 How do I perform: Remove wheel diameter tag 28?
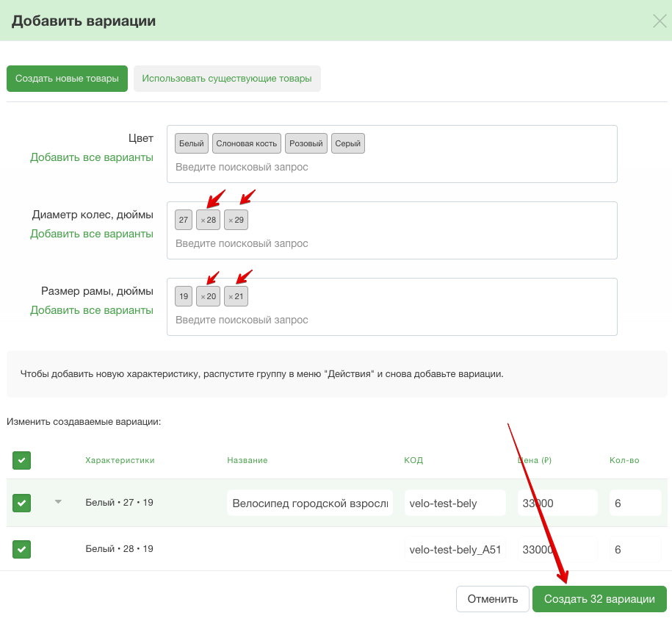coord(203,220)
